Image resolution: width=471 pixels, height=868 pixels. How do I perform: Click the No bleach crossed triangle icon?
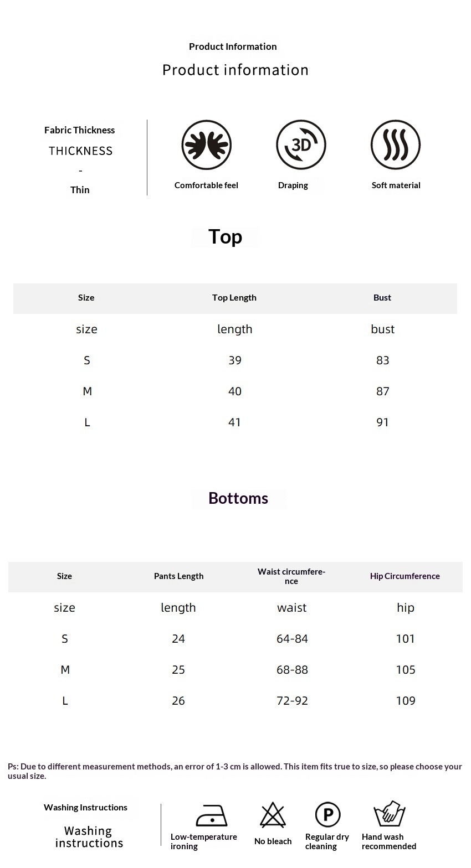coord(273,815)
